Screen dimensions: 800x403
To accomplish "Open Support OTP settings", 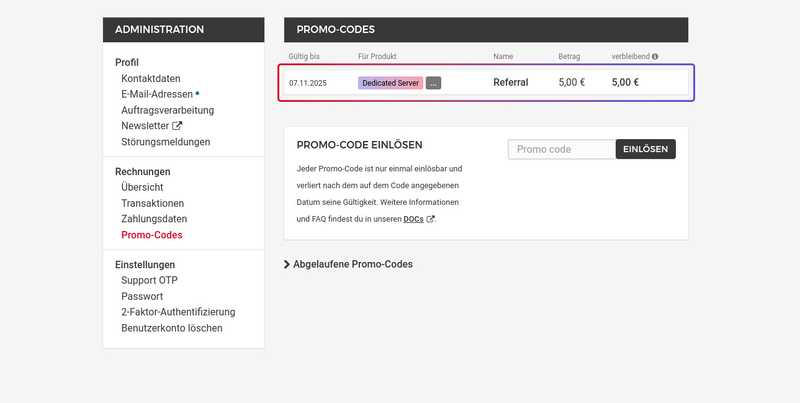I will click(149, 280).
